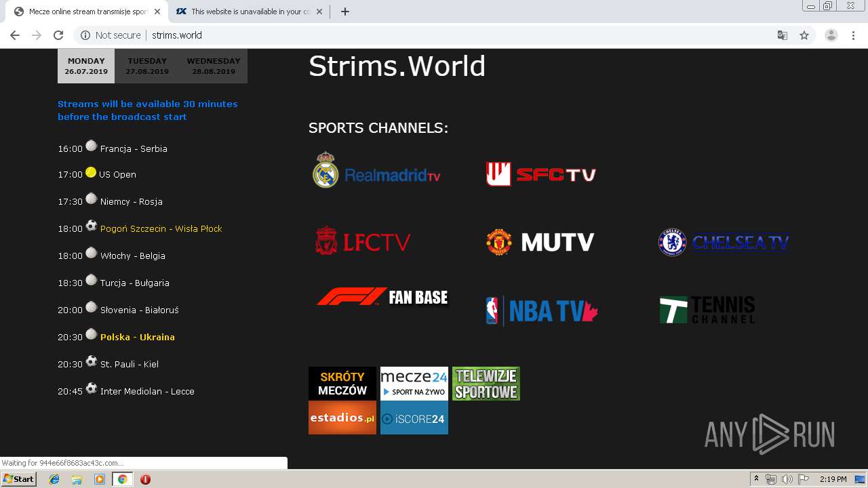Open the Turcja - Bułgaria match link
This screenshot has height=488, width=868.
[135, 283]
